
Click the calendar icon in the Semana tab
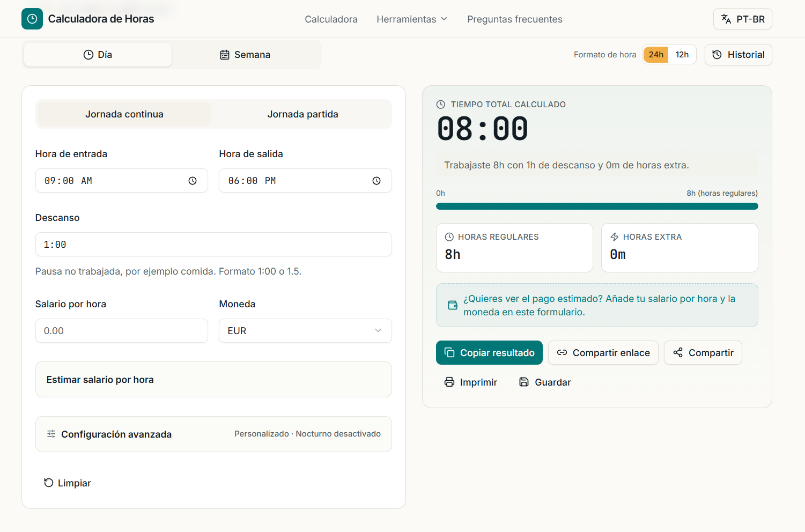click(225, 55)
